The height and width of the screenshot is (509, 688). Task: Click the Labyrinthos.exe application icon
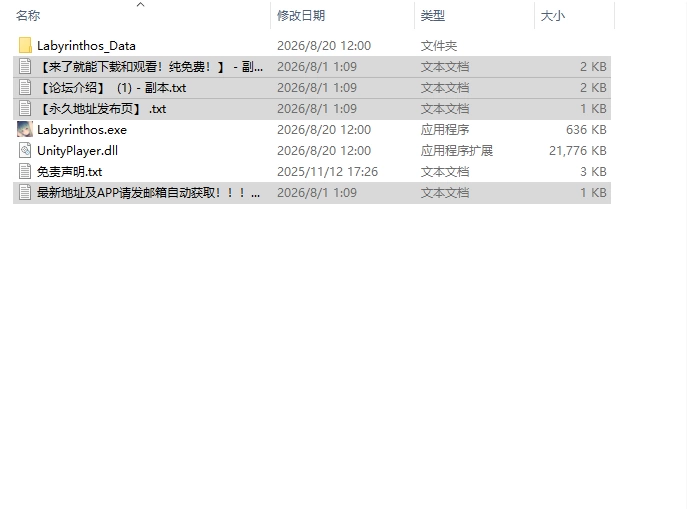tap(25, 129)
